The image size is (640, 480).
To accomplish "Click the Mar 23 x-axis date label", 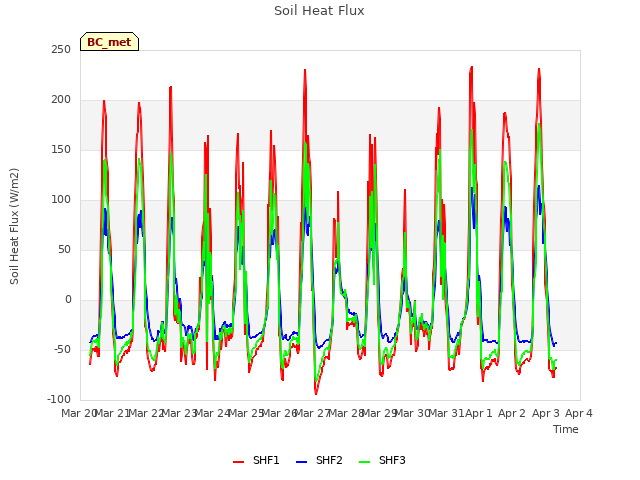I will point(179,413).
